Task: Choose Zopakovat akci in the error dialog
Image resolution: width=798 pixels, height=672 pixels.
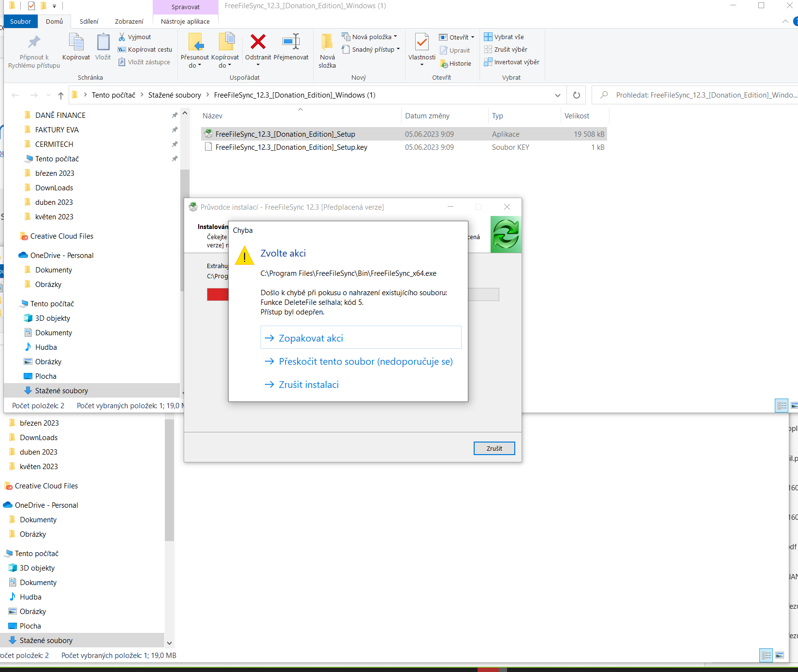Action: [x=361, y=338]
